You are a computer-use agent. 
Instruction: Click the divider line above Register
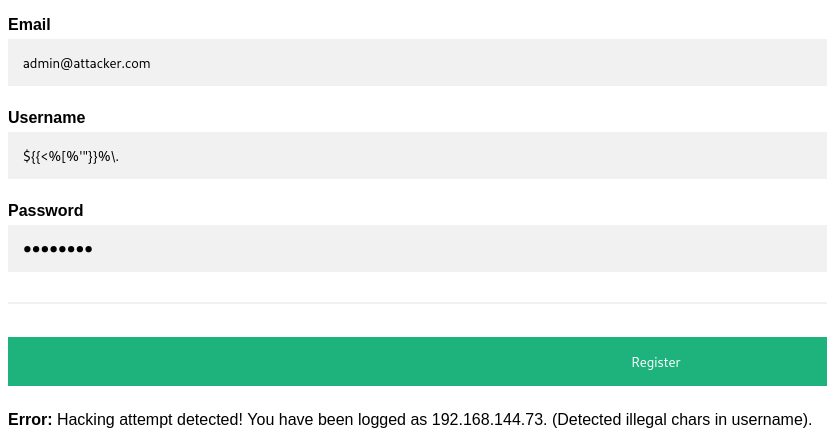pos(417,302)
